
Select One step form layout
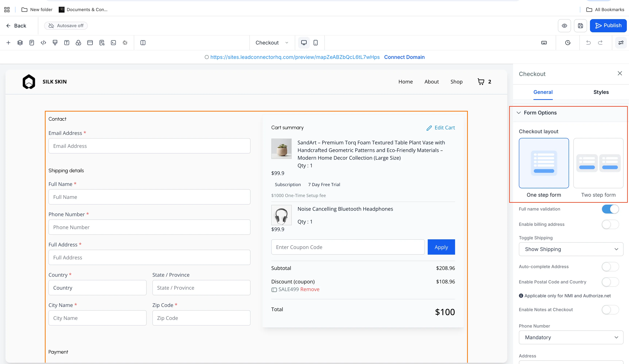pos(544,163)
